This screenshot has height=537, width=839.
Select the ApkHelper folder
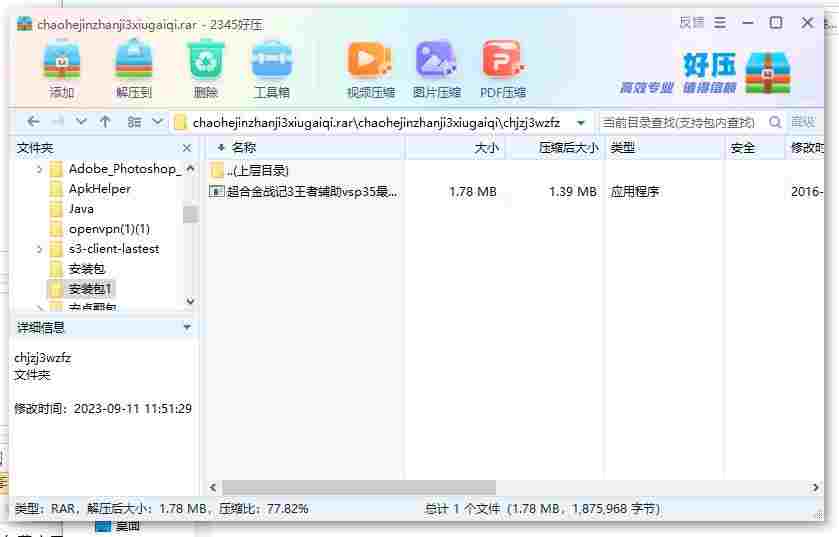pos(100,189)
